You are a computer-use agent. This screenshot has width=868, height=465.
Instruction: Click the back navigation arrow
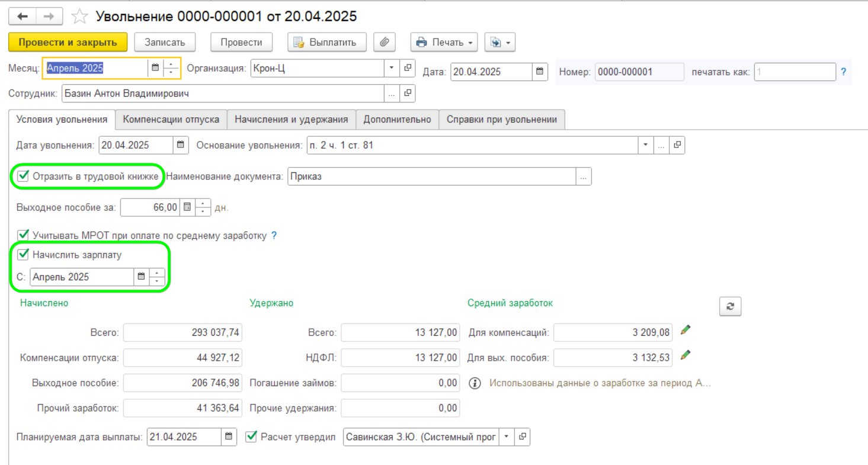[23, 17]
